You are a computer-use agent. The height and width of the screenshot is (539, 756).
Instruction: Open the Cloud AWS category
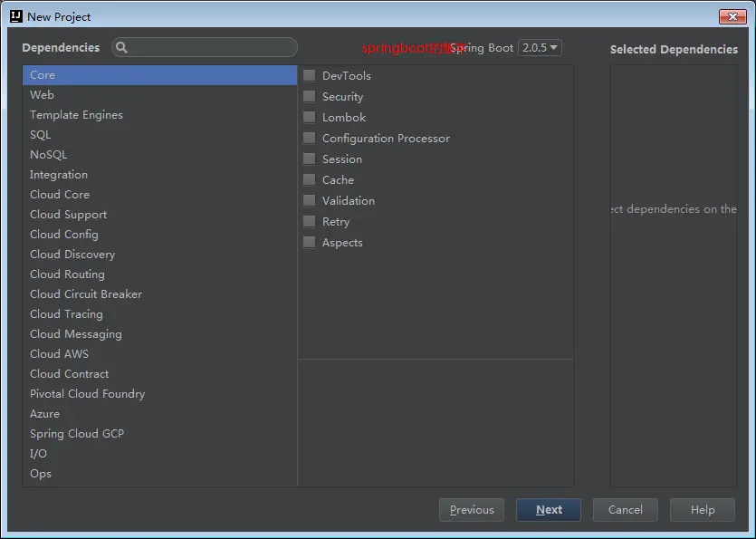[159, 353]
